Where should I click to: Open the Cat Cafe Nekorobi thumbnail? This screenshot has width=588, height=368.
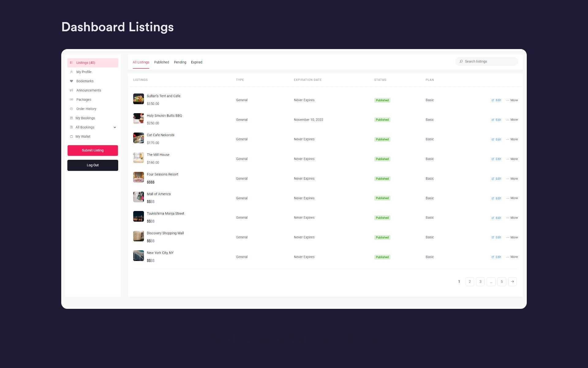click(138, 138)
